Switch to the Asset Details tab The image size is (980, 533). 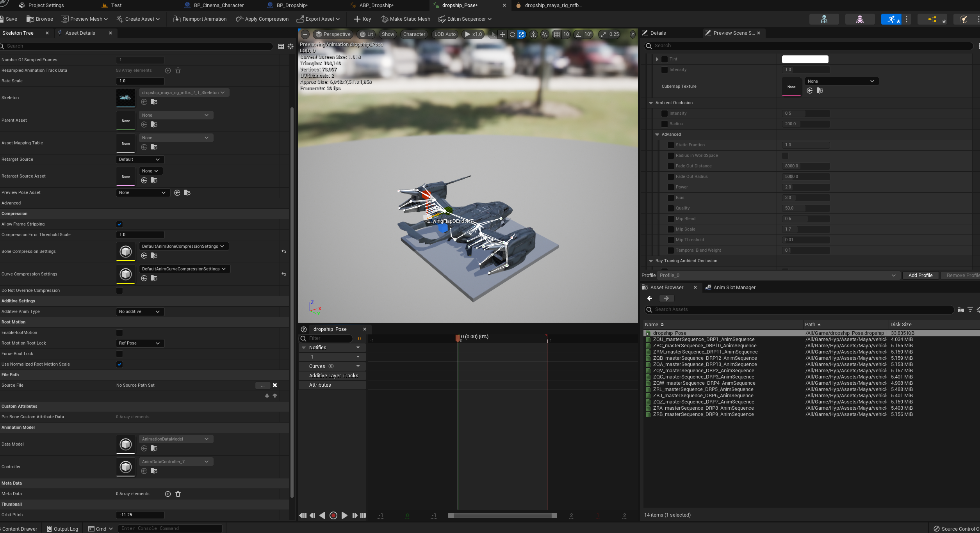click(x=80, y=33)
